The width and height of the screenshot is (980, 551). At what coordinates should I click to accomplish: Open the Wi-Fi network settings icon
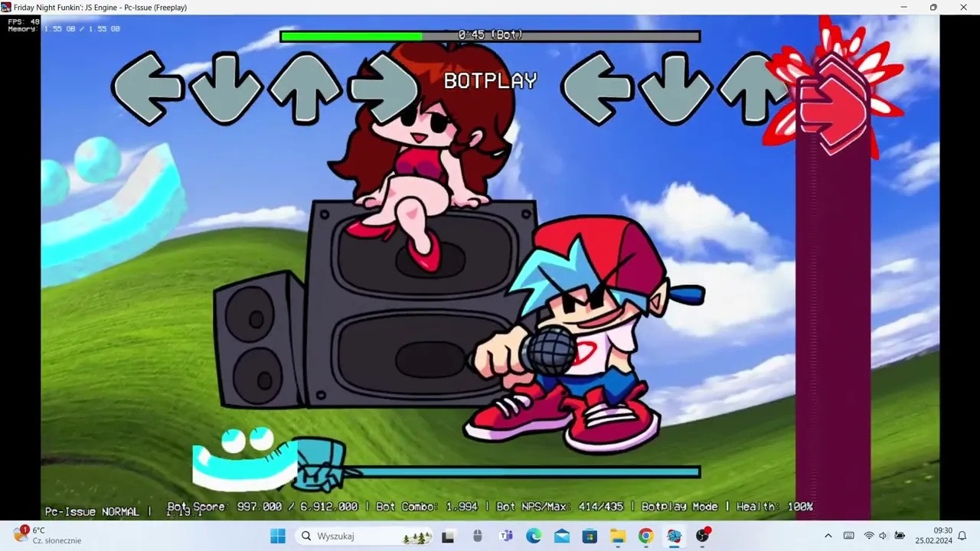pos(869,536)
